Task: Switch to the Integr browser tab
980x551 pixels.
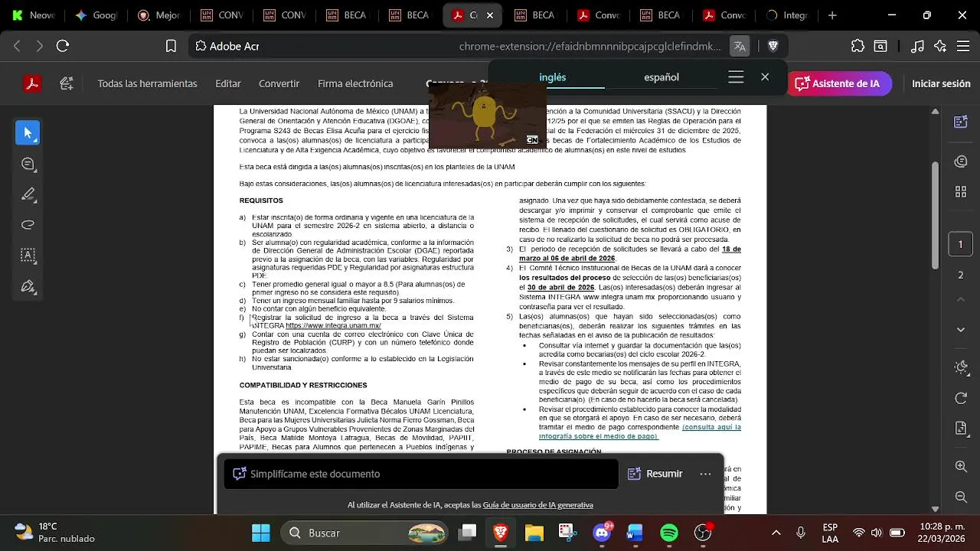Action: 788,15
